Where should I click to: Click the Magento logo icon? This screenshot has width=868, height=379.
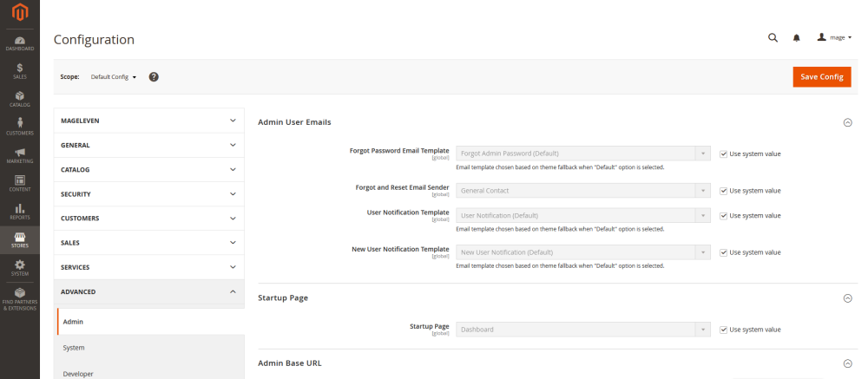19,14
